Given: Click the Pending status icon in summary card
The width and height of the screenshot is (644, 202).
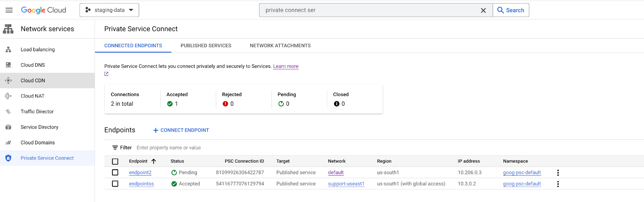Looking at the screenshot, I should [x=281, y=104].
